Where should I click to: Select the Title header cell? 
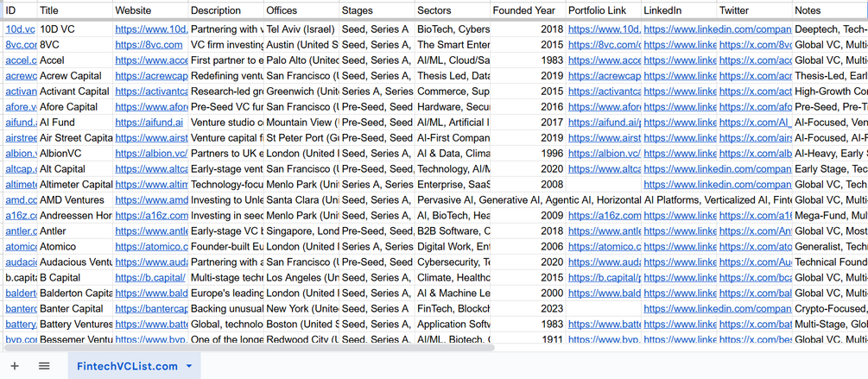point(75,10)
